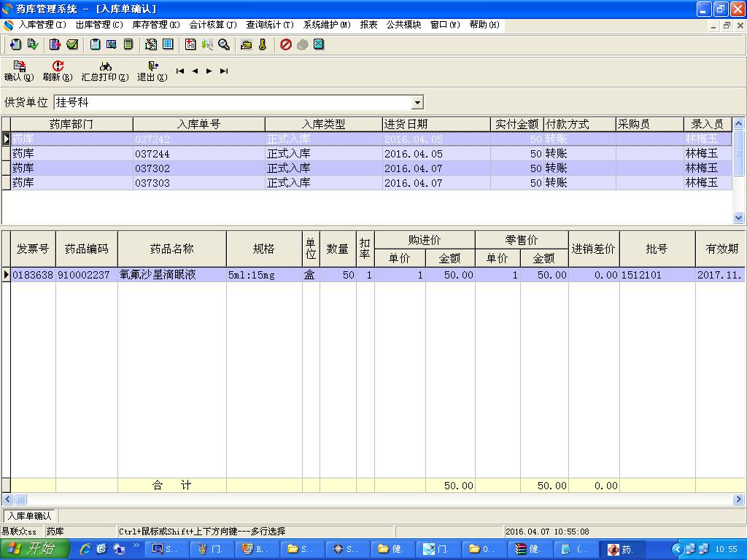This screenshot has height=560, width=747.
Task: Open the 入库管理 menu
Action: 42,25
